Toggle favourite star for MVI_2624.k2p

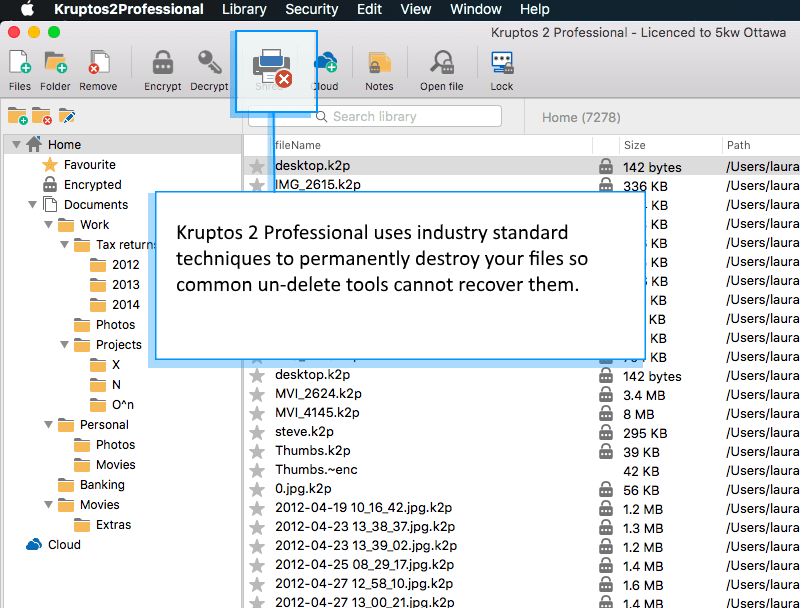pyautogui.click(x=257, y=394)
